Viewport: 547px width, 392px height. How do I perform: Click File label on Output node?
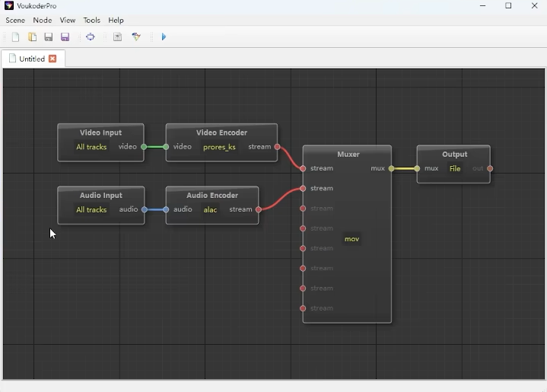click(455, 169)
